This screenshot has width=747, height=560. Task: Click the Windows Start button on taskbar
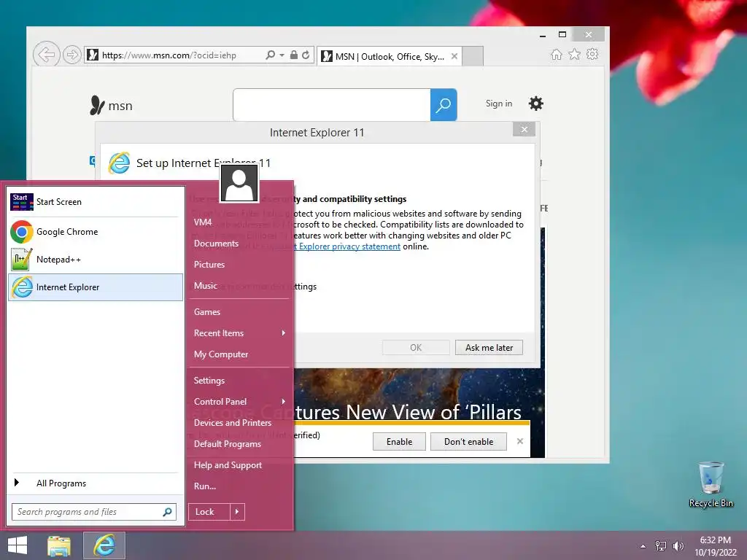click(x=18, y=545)
